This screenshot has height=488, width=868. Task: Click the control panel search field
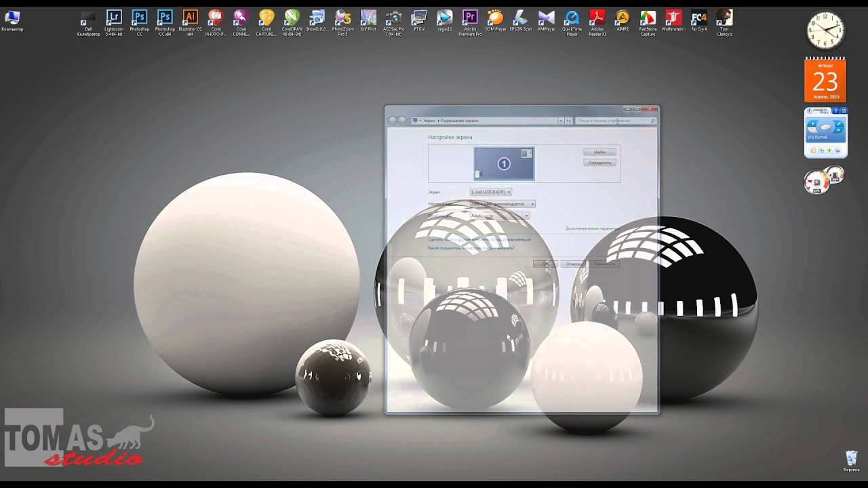tap(616, 121)
